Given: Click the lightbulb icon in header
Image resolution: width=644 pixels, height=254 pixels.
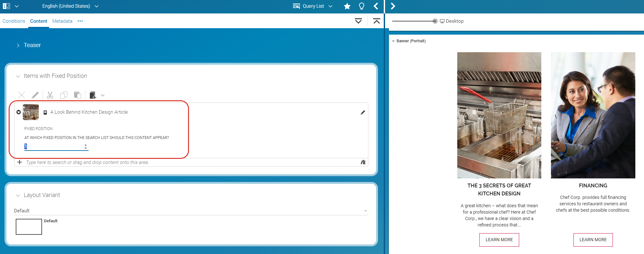Looking at the screenshot, I should pyautogui.click(x=361, y=6).
